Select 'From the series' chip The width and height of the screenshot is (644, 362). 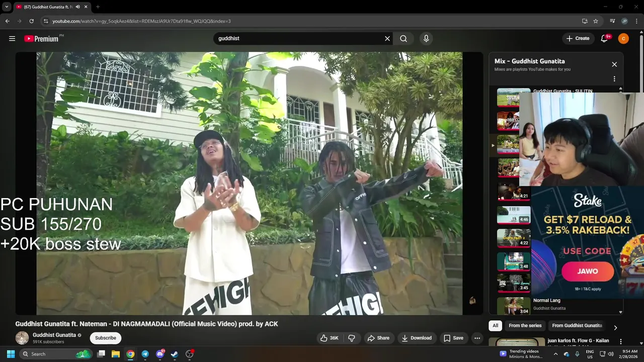[x=525, y=325]
